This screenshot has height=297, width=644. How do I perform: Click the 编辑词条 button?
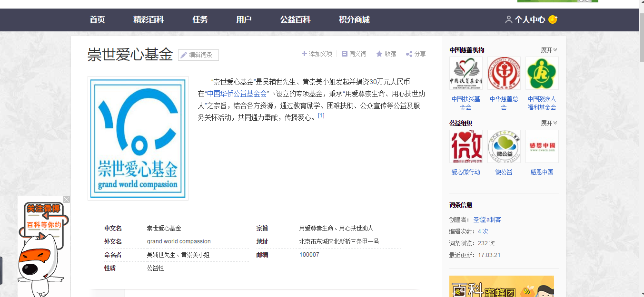(x=198, y=55)
